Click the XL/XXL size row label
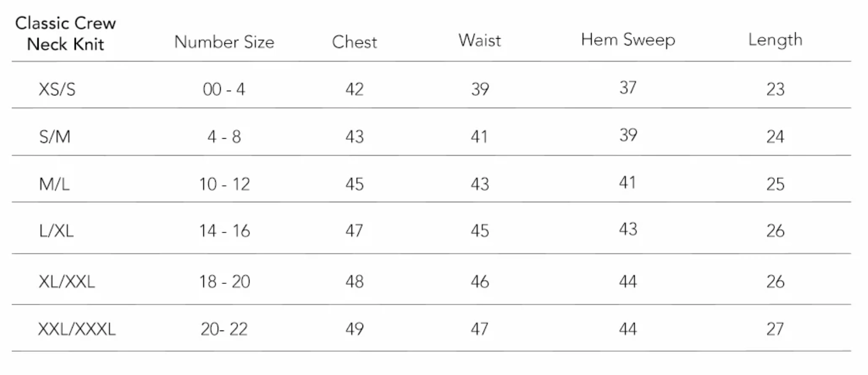 pyautogui.click(x=67, y=281)
